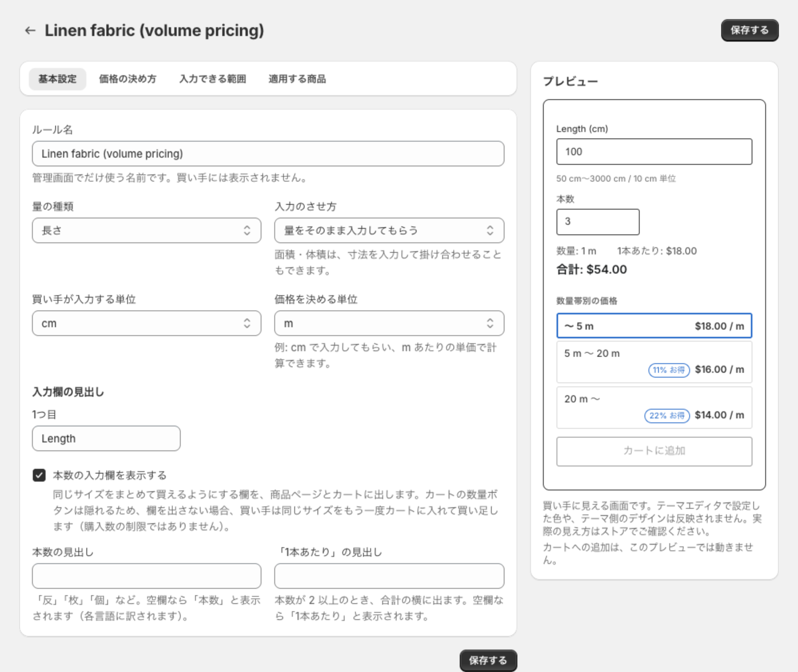Open the 量の種類 dropdown showing 長さ
The width and height of the screenshot is (798, 672).
147,230
